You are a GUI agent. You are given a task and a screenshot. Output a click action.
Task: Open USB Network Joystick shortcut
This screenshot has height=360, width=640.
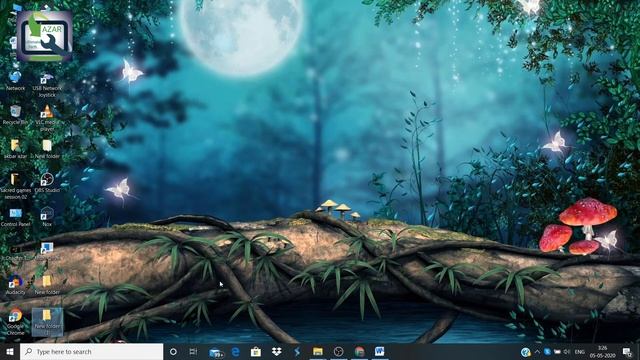point(47,85)
